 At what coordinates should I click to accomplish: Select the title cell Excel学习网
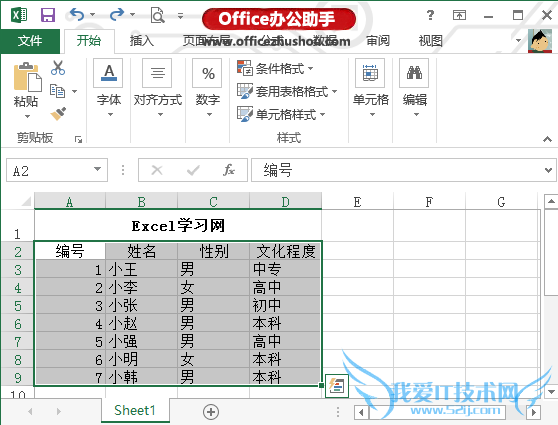[178, 226]
